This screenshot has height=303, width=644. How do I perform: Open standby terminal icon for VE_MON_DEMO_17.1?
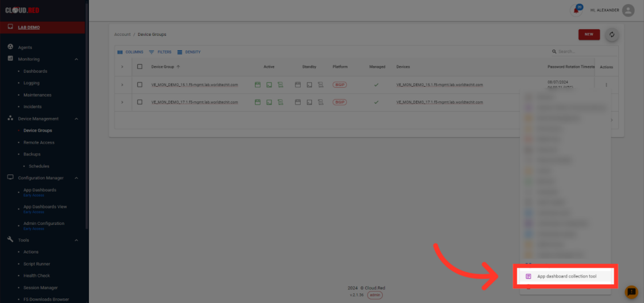point(309,102)
